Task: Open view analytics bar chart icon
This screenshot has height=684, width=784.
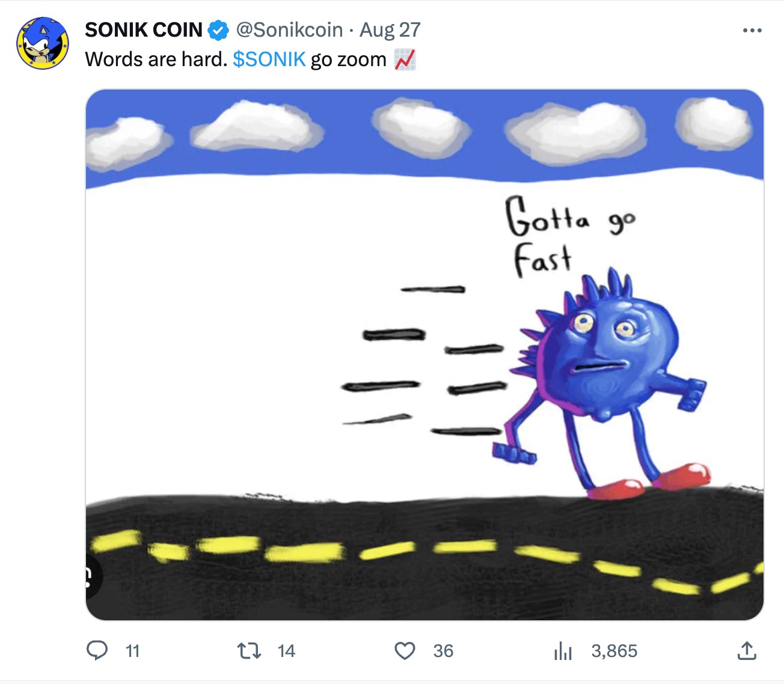Action: click(563, 650)
